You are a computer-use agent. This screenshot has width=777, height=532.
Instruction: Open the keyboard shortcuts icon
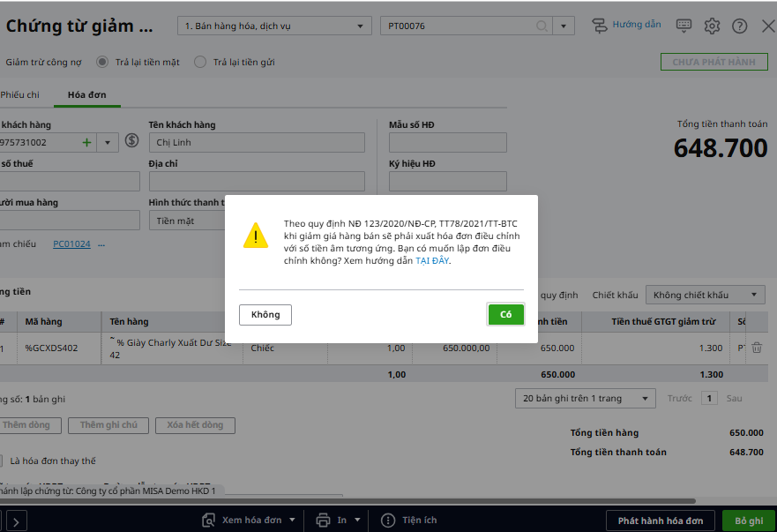tap(684, 26)
